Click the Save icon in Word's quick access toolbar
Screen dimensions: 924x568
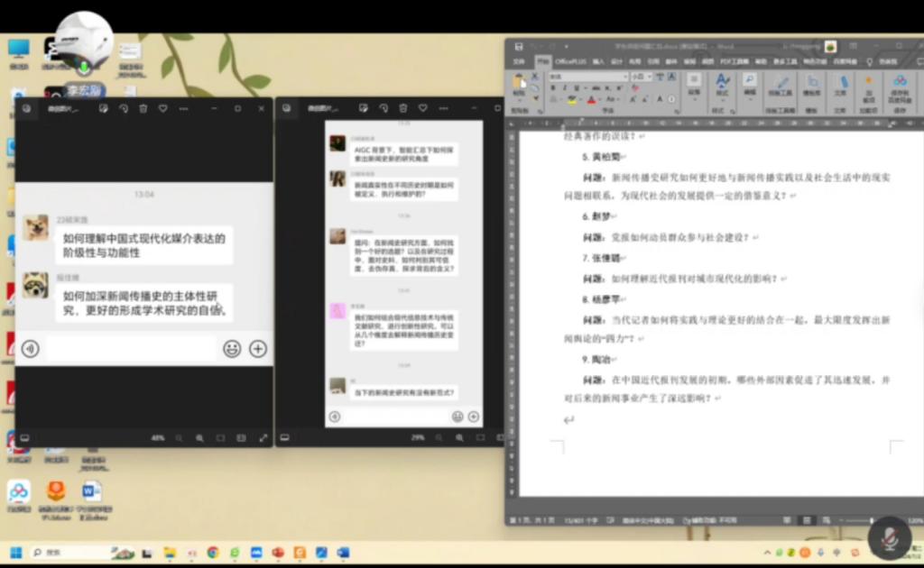[x=519, y=46]
